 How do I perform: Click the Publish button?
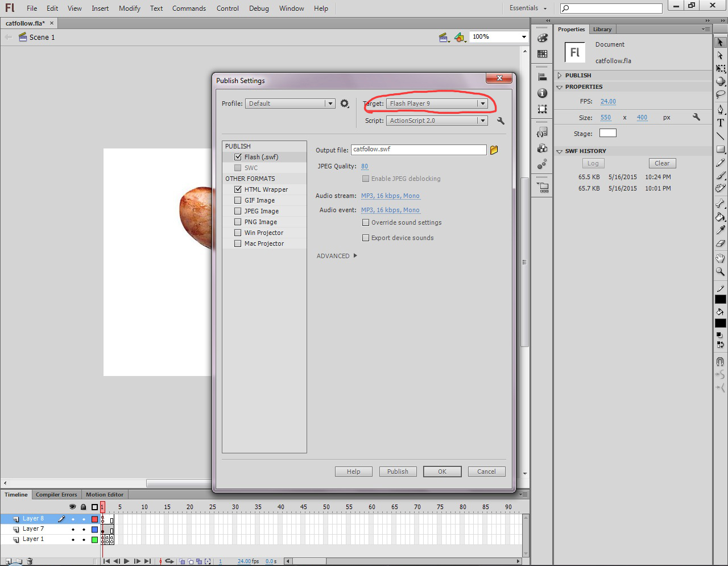tap(398, 472)
